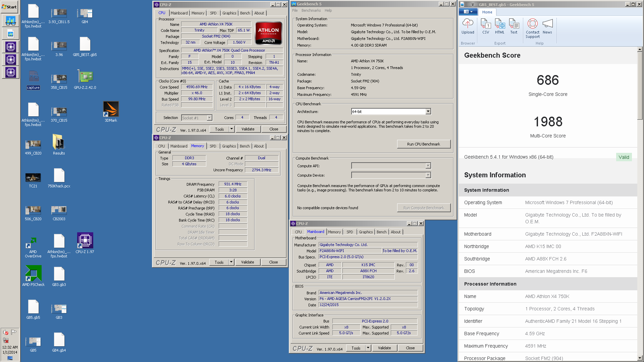Click the Action Center flag tray icon
This screenshot has height=362, width=644.
14,332
